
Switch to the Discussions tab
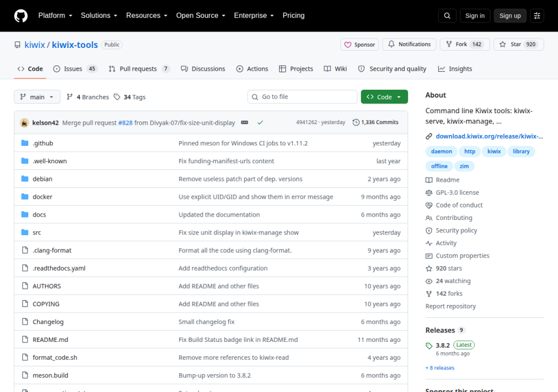pos(203,69)
